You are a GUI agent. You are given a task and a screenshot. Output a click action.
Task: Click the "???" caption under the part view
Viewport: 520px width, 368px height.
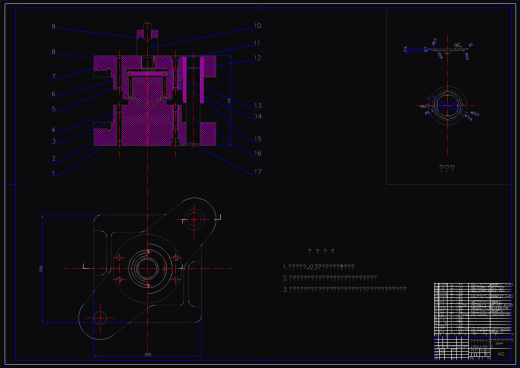point(447,168)
